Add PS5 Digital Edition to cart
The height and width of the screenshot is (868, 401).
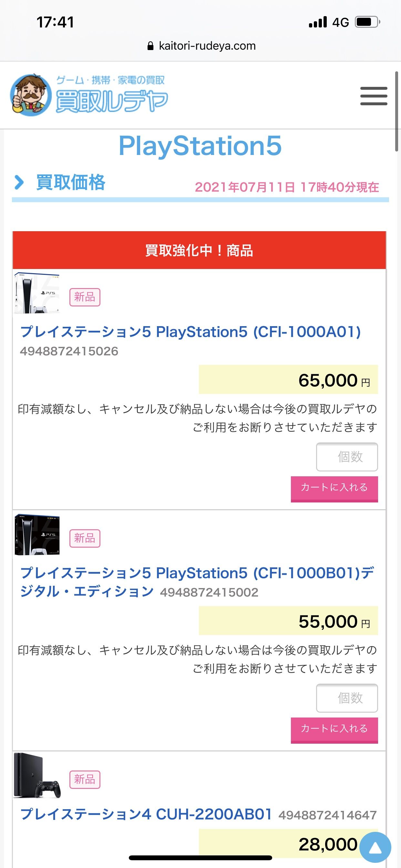point(334,730)
